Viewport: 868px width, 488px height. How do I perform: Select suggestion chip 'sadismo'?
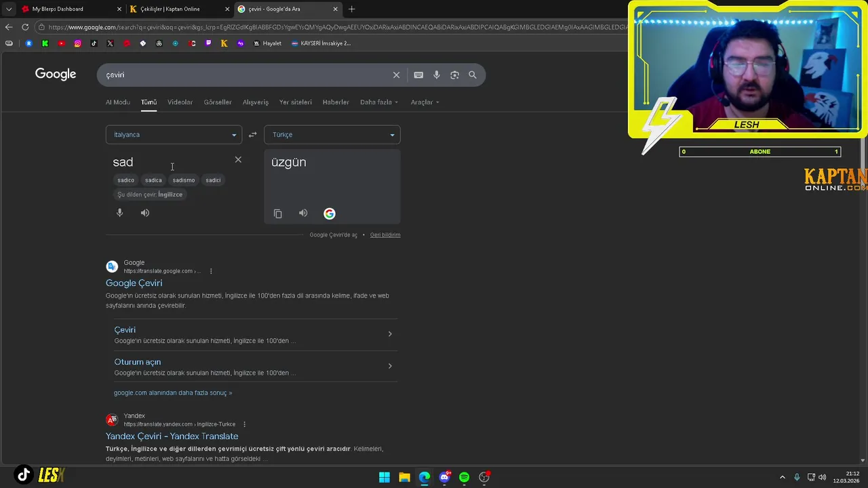click(184, 180)
